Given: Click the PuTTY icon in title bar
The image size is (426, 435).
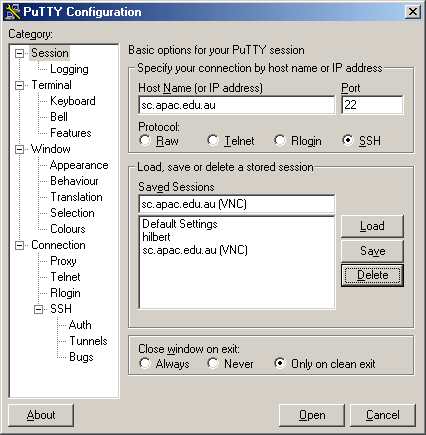Looking at the screenshot, I should [13, 12].
